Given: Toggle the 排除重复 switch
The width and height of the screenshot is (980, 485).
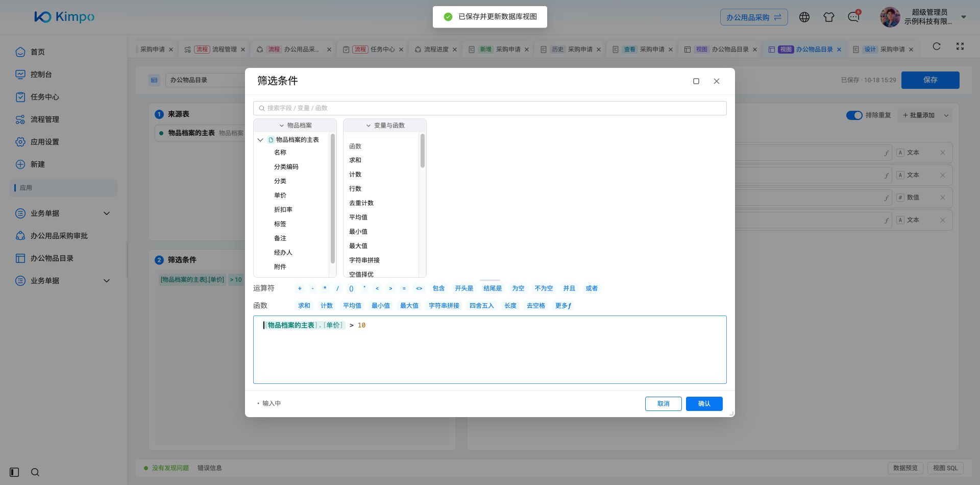Looking at the screenshot, I should [x=854, y=115].
